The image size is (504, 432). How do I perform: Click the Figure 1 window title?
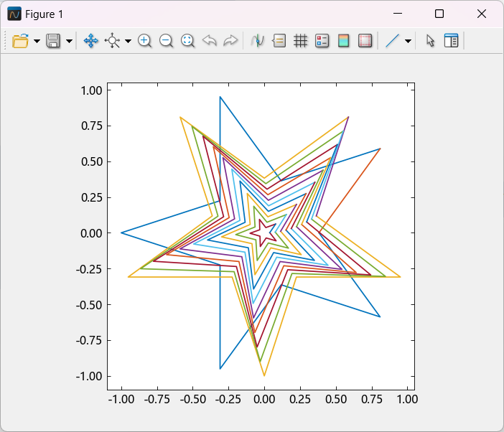44,14
